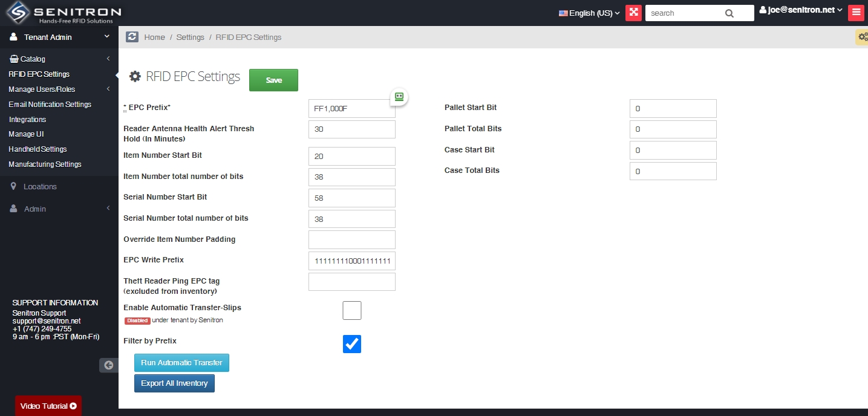Click Run Automatic Transfer button
This screenshot has height=416, width=868.
[x=181, y=363]
